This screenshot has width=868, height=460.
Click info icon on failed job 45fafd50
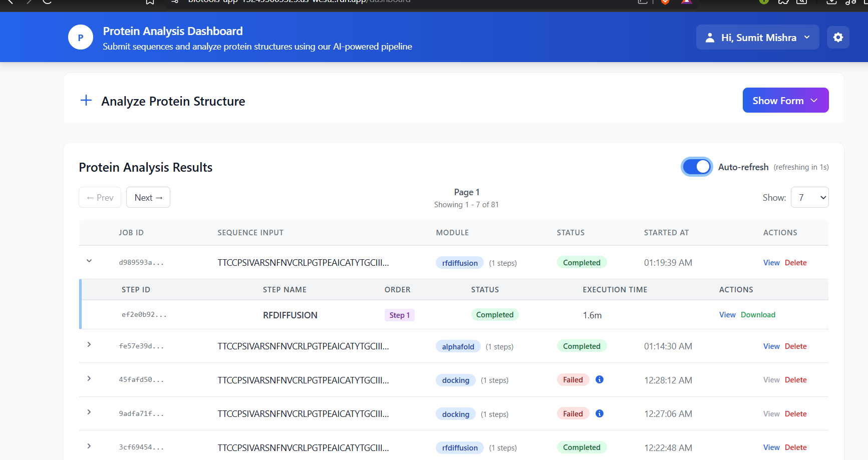[x=599, y=380]
